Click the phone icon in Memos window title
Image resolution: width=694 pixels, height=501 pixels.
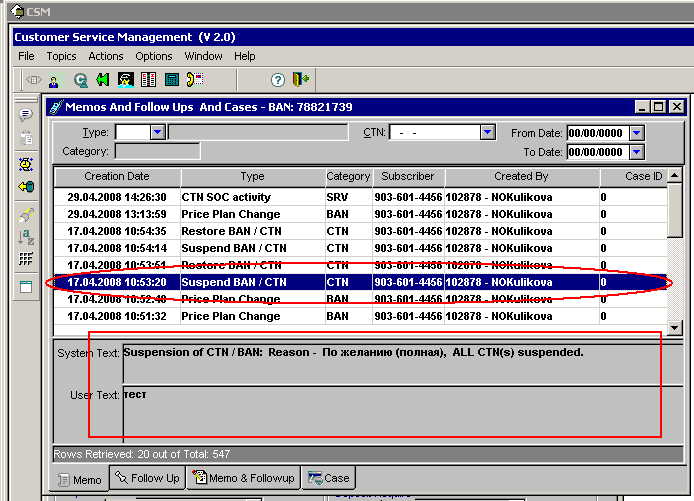56,107
